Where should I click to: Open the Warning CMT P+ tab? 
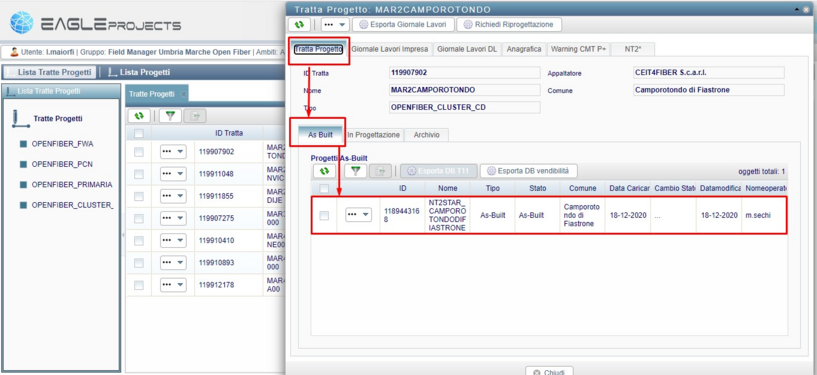(578, 49)
